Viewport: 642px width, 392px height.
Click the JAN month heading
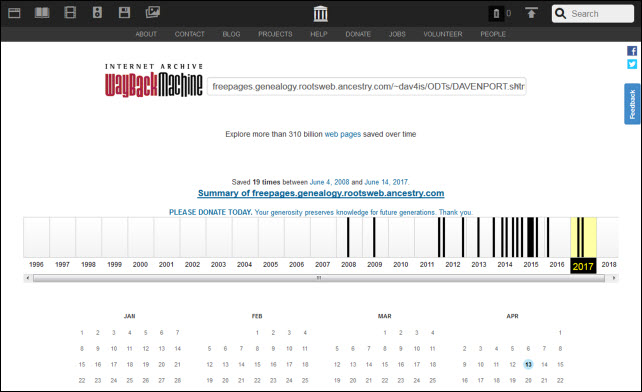[x=129, y=316]
